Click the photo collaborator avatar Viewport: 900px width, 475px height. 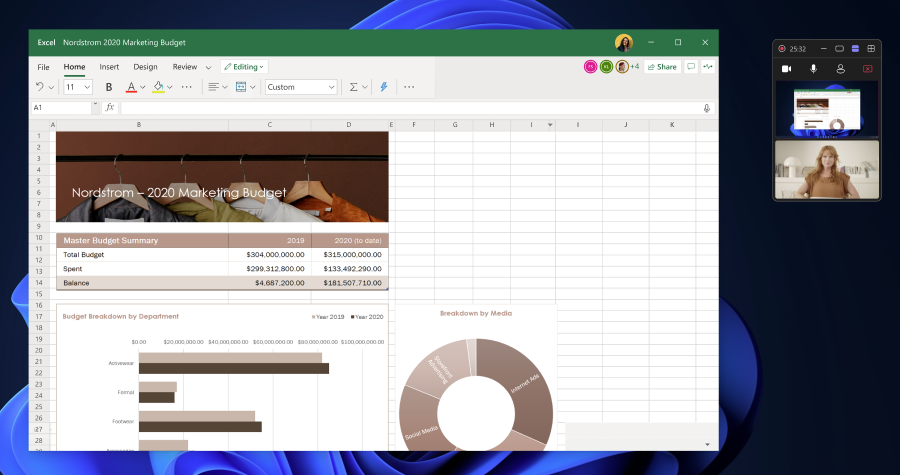(622, 67)
